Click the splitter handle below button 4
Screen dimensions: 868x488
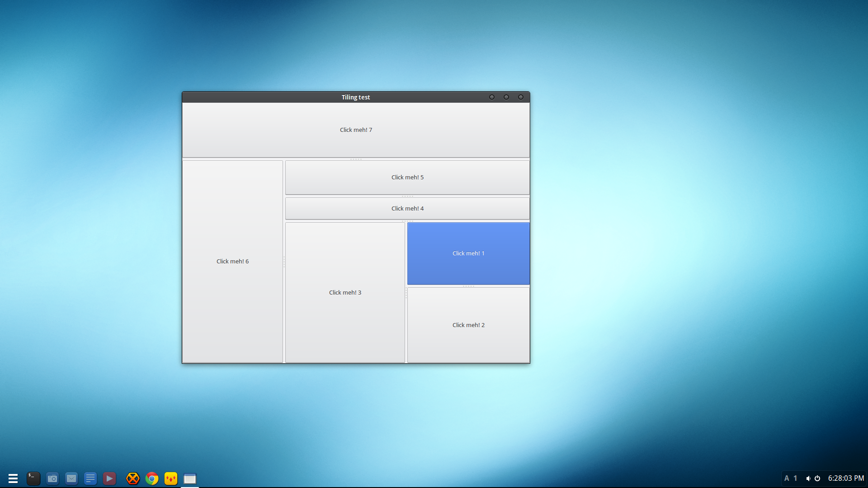(407, 221)
